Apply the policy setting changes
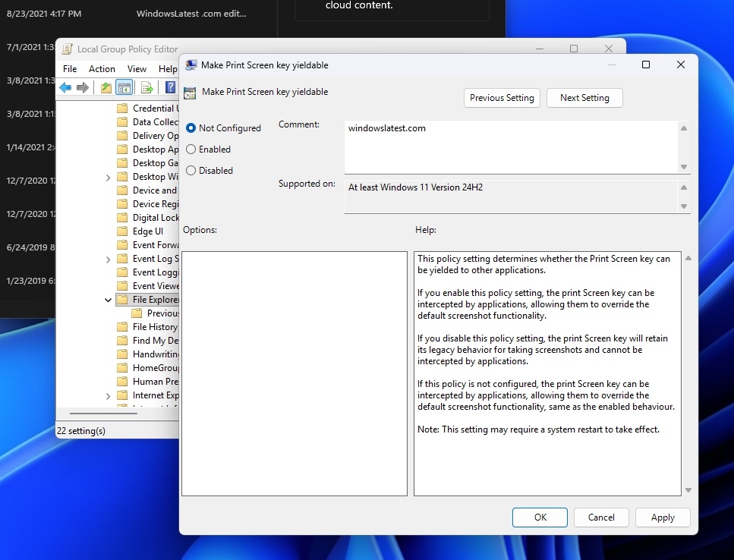734x560 pixels. tap(662, 517)
